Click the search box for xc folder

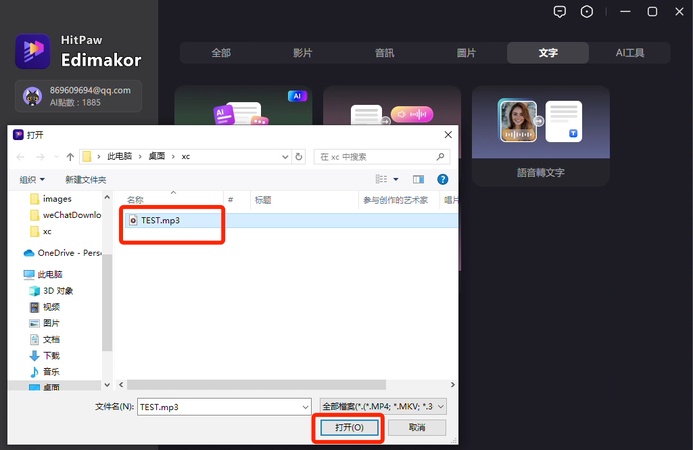[x=382, y=157]
